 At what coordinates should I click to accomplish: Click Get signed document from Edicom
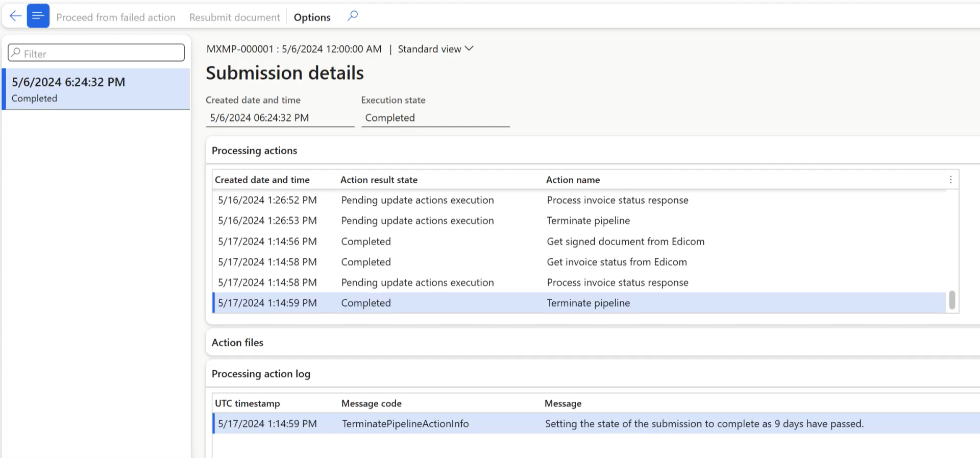click(625, 242)
